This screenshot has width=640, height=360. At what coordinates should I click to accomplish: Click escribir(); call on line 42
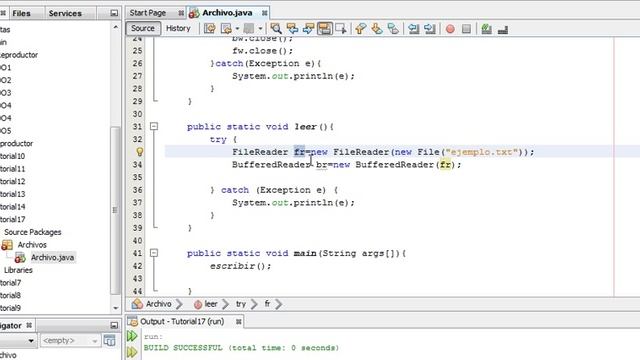pos(240,266)
